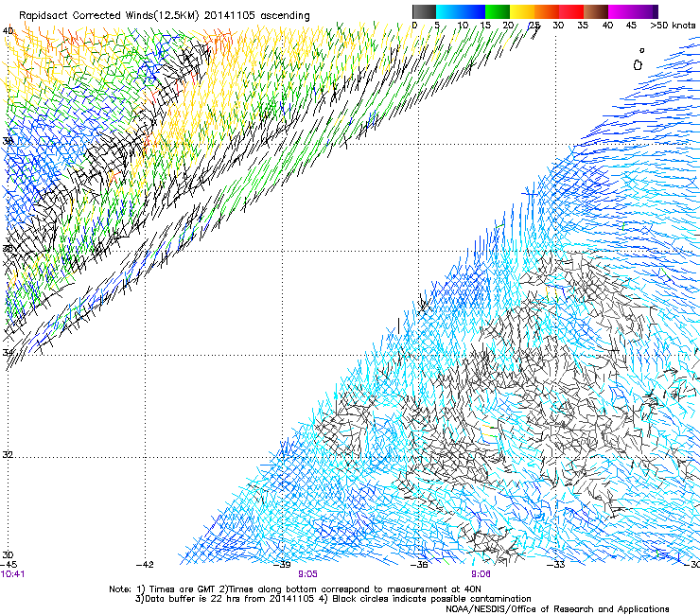Click the "20" label under the color bar
The width and height of the screenshot is (700, 615).
coord(509,25)
